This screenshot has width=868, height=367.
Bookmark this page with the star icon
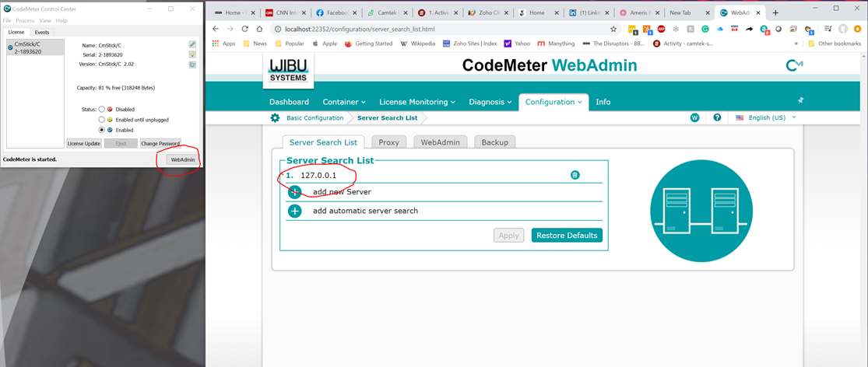pyautogui.click(x=613, y=29)
